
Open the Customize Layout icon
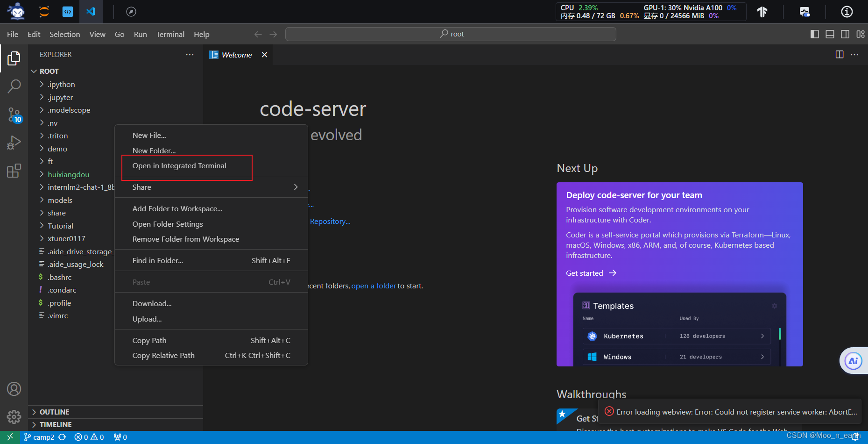click(861, 34)
